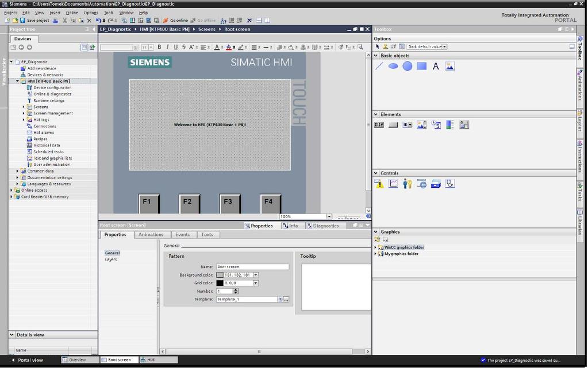Image resolution: width=588 pixels, height=368 pixels.
Task: Select the User view control
Action: click(x=408, y=184)
